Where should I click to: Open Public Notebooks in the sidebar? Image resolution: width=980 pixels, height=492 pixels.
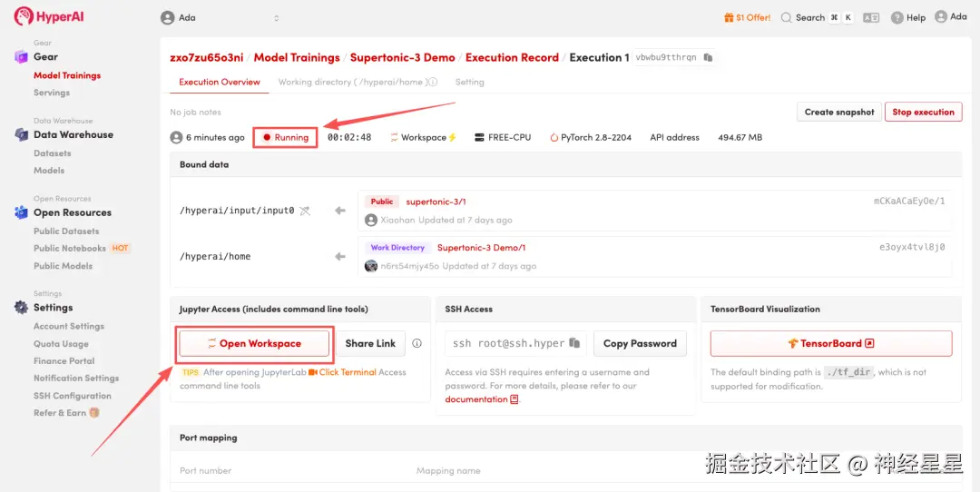click(70, 248)
